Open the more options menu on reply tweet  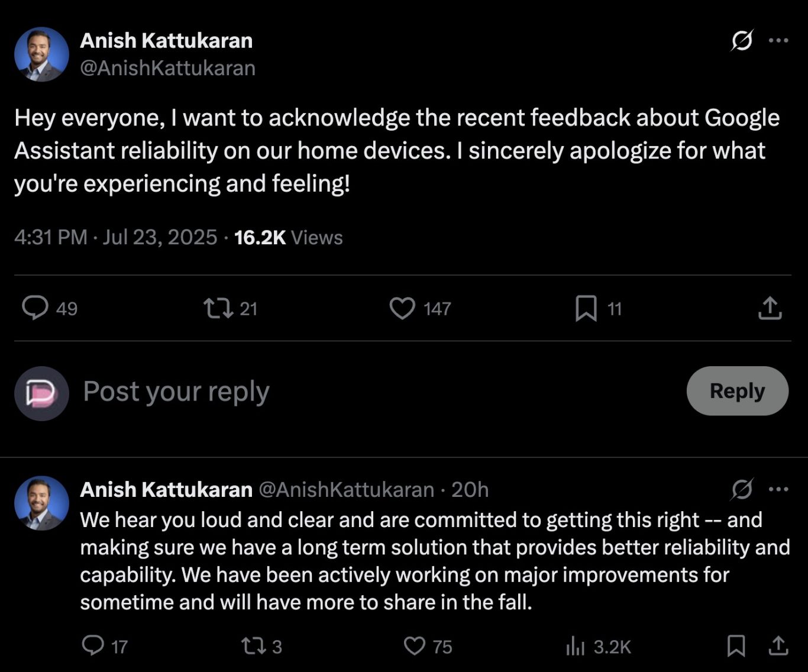tap(778, 489)
